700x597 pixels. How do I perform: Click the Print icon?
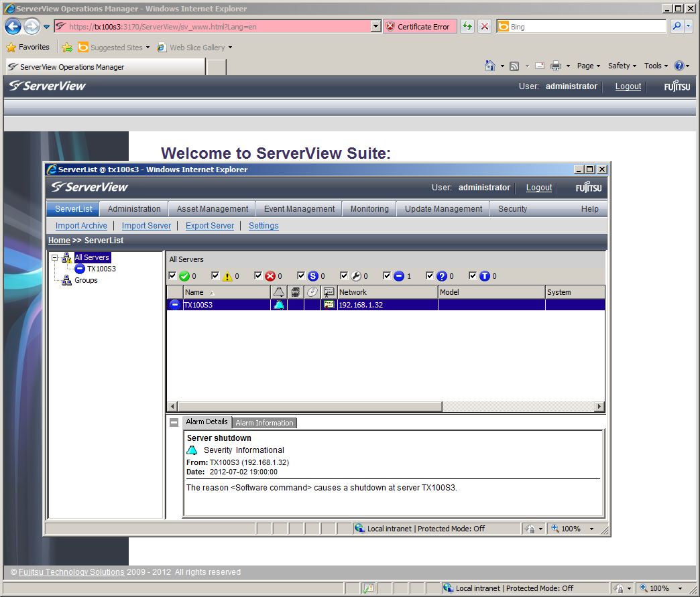coord(555,66)
